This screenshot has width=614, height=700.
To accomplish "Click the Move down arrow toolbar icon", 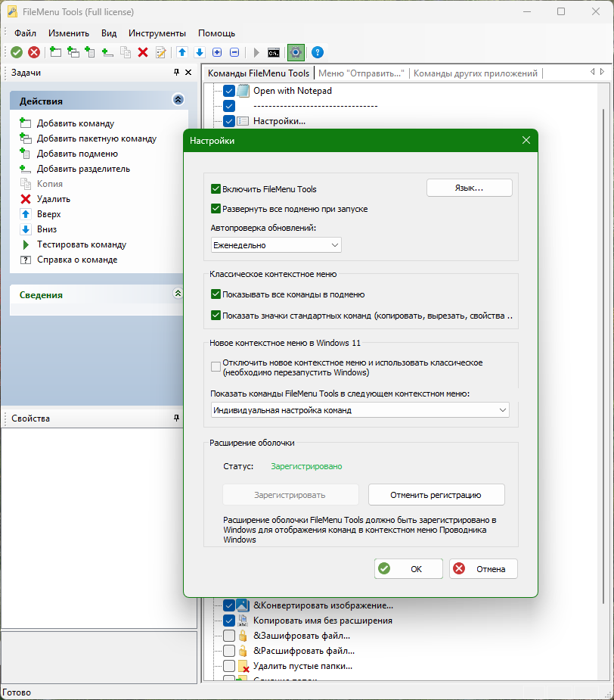I will (x=200, y=52).
